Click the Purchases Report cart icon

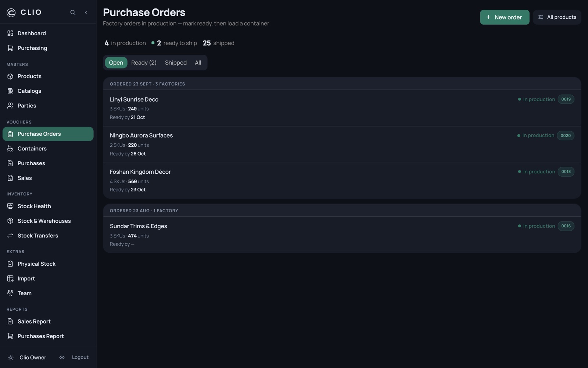[10, 336]
